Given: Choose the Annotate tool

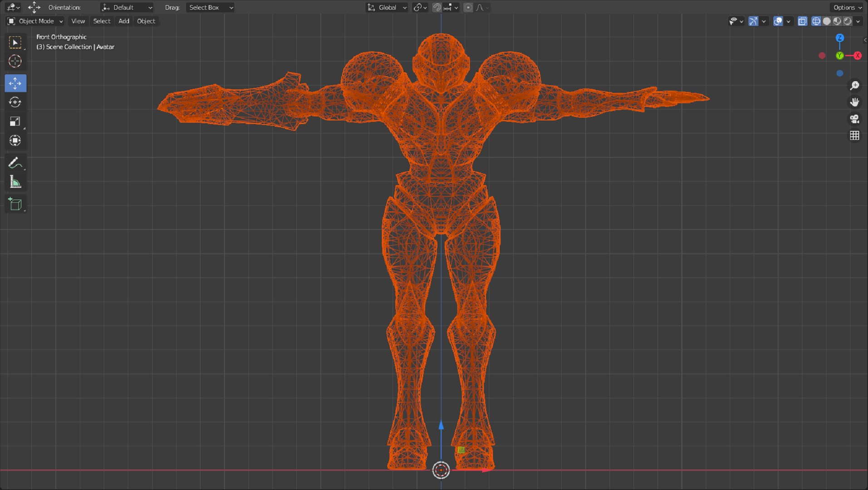Looking at the screenshot, I should point(15,163).
